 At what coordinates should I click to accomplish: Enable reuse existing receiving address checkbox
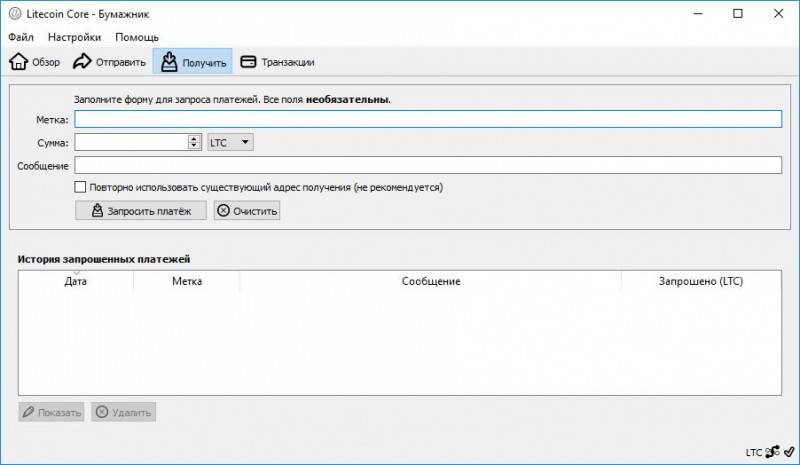(80, 187)
